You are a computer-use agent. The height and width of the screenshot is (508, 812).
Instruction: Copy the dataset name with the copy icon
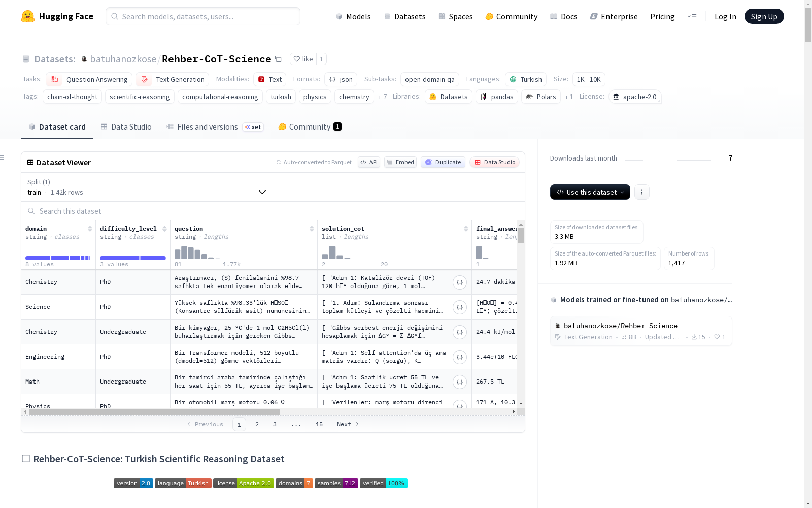click(278, 59)
